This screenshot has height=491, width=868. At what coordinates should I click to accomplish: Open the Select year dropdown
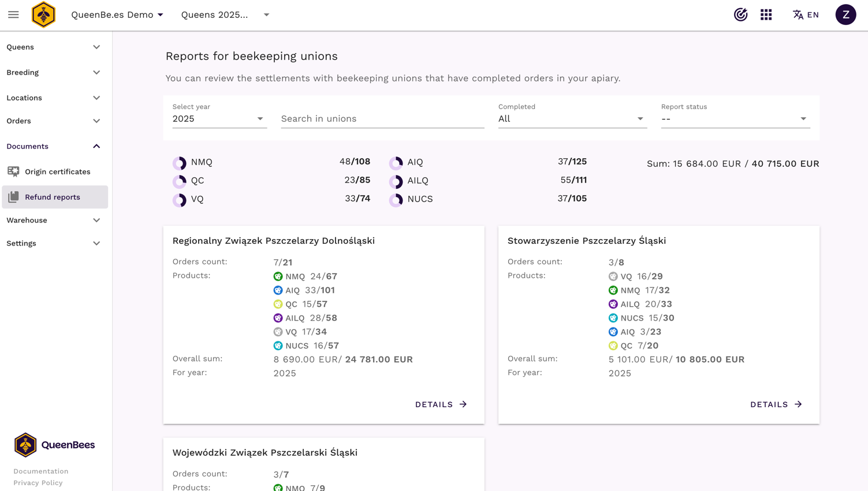tap(219, 119)
